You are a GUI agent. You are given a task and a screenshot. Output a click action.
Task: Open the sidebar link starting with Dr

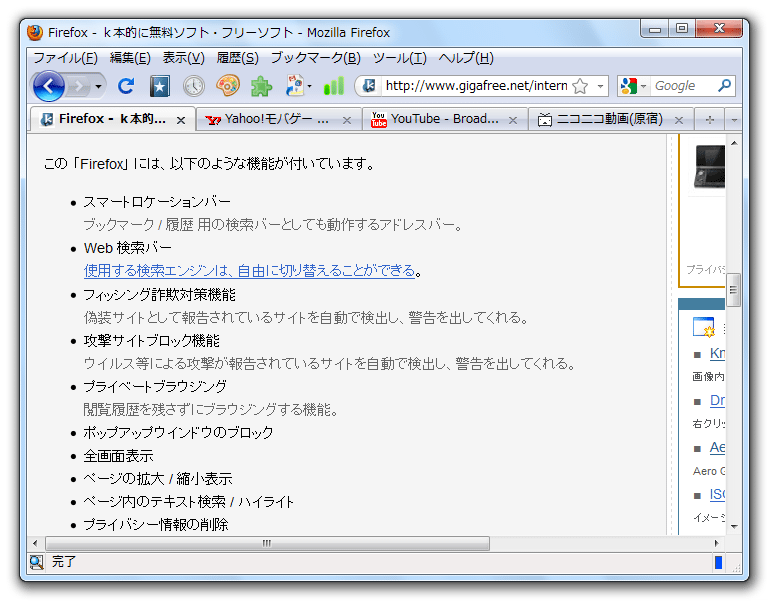coord(717,400)
